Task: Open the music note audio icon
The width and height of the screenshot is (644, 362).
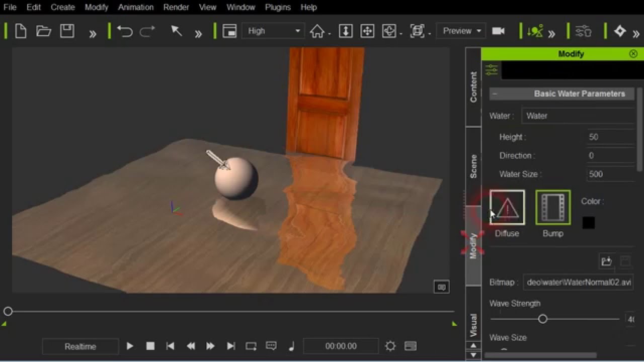Action: pyautogui.click(x=291, y=346)
